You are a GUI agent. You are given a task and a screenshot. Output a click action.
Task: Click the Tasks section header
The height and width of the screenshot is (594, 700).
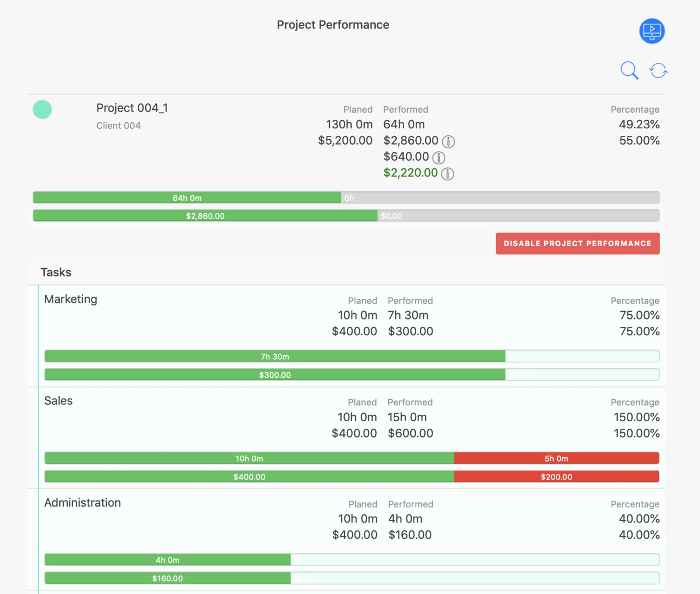[x=56, y=272]
